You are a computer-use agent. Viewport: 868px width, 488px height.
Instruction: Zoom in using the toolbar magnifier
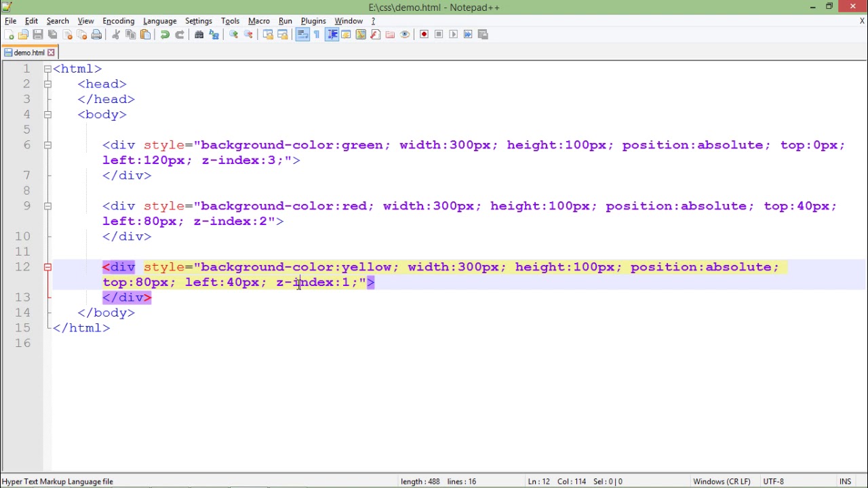coord(234,35)
